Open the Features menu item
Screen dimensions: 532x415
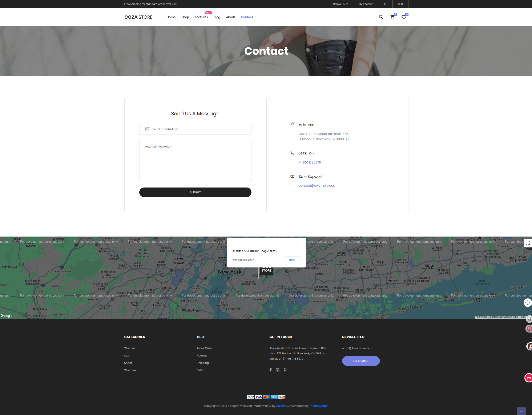click(x=201, y=17)
